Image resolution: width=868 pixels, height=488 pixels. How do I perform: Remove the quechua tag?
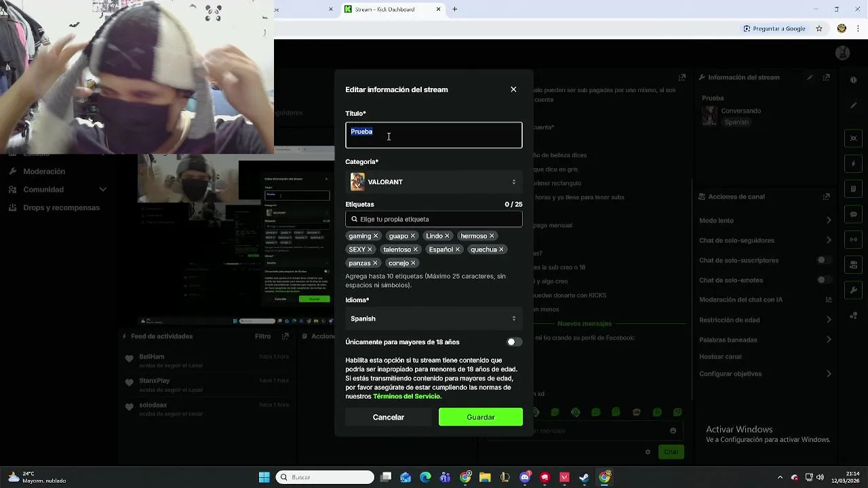(x=501, y=249)
